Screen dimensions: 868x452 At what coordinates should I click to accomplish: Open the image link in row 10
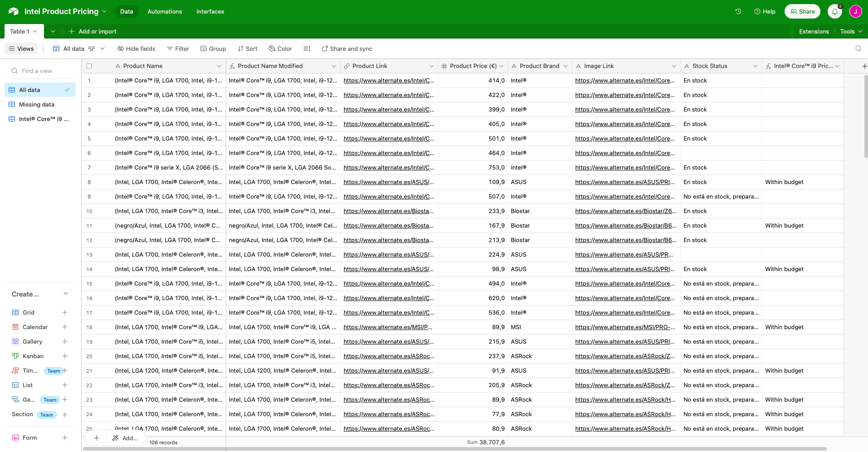click(x=626, y=211)
